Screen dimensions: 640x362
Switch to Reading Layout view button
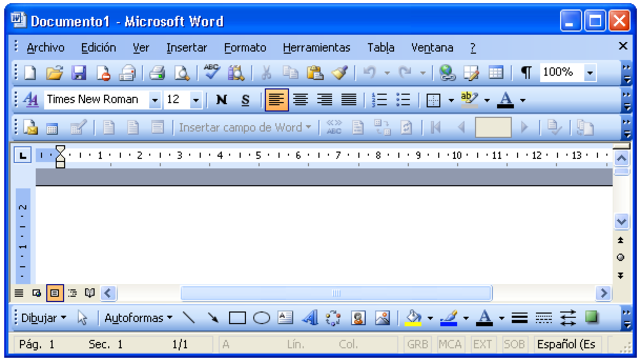point(90,293)
